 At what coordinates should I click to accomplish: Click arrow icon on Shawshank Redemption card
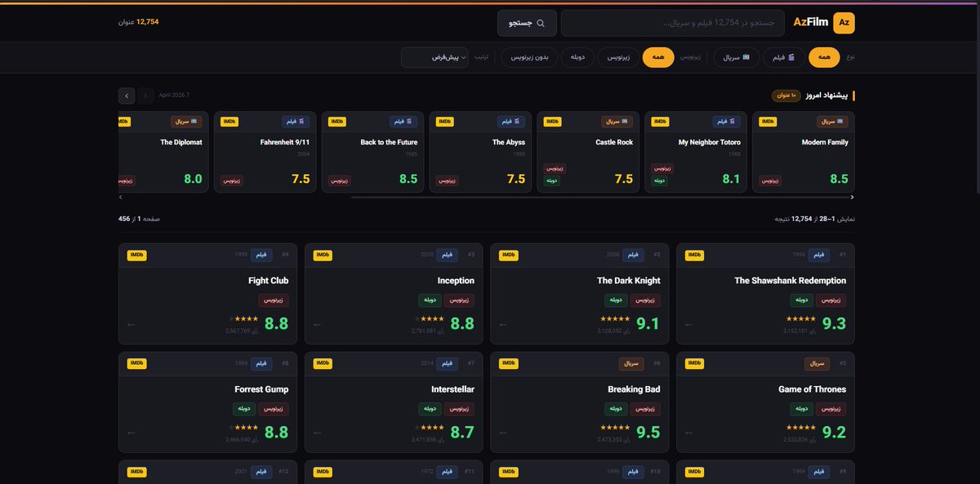pos(689,324)
